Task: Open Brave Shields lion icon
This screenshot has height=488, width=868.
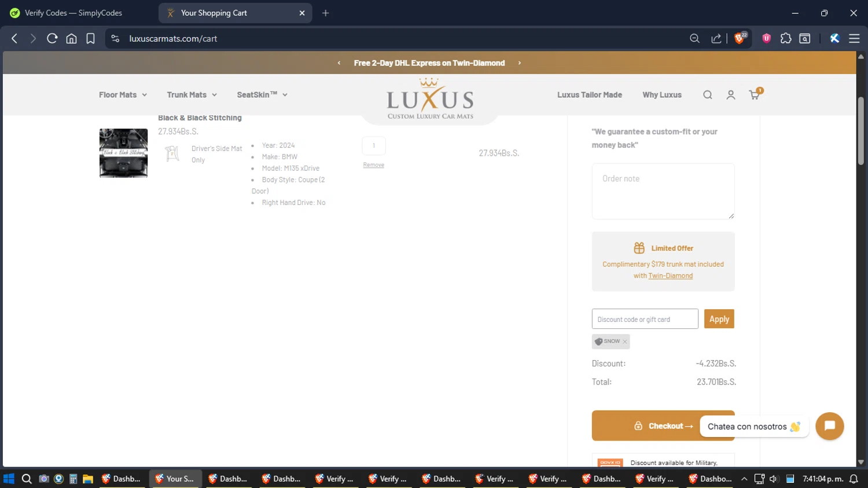Action: point(740,38)
